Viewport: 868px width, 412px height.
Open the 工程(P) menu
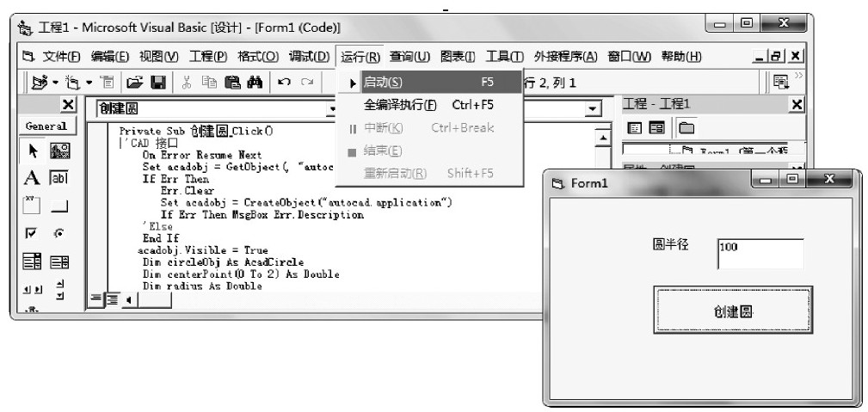[x=208, y=57]
